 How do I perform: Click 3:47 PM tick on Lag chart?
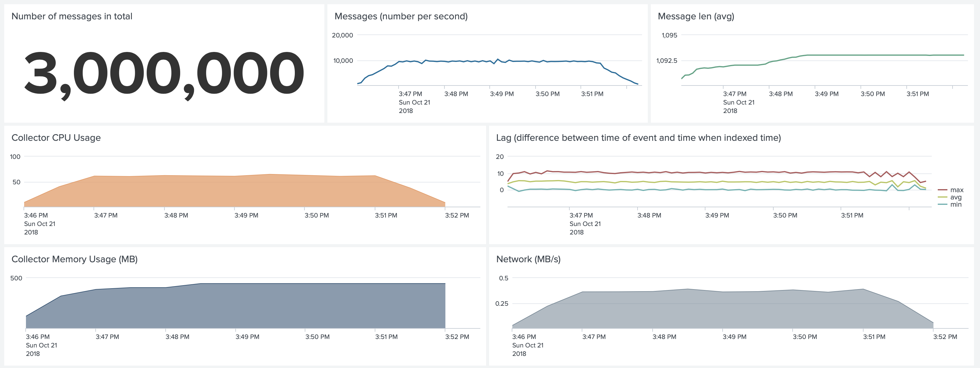click(x=581, y=215)
